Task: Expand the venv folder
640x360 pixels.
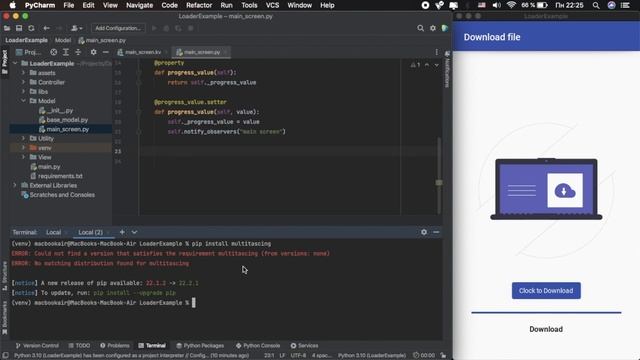Action: (x=23, y=148)
